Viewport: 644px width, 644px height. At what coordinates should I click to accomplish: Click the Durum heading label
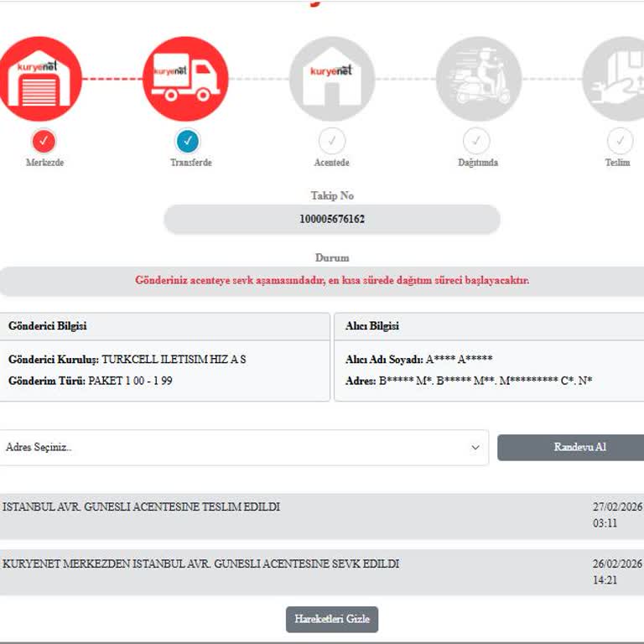pos(332,258)
